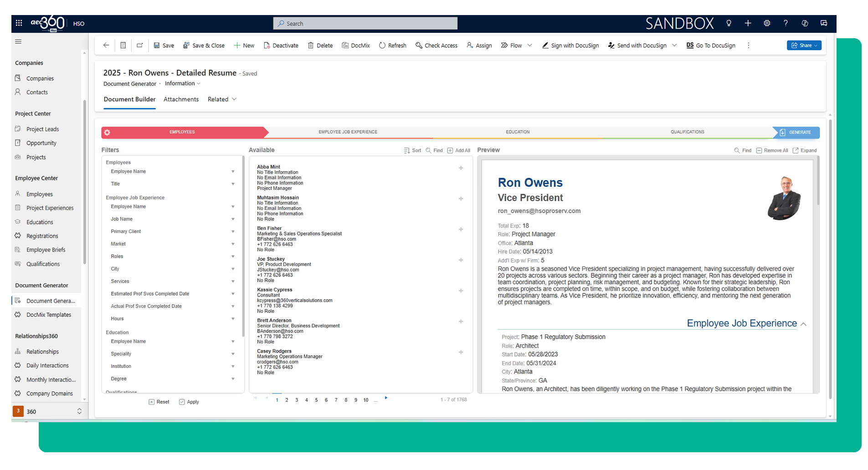This screenshot has height=470, width=868.
Task: Click the Delete trash icon
Action: (x=311, y=46)
